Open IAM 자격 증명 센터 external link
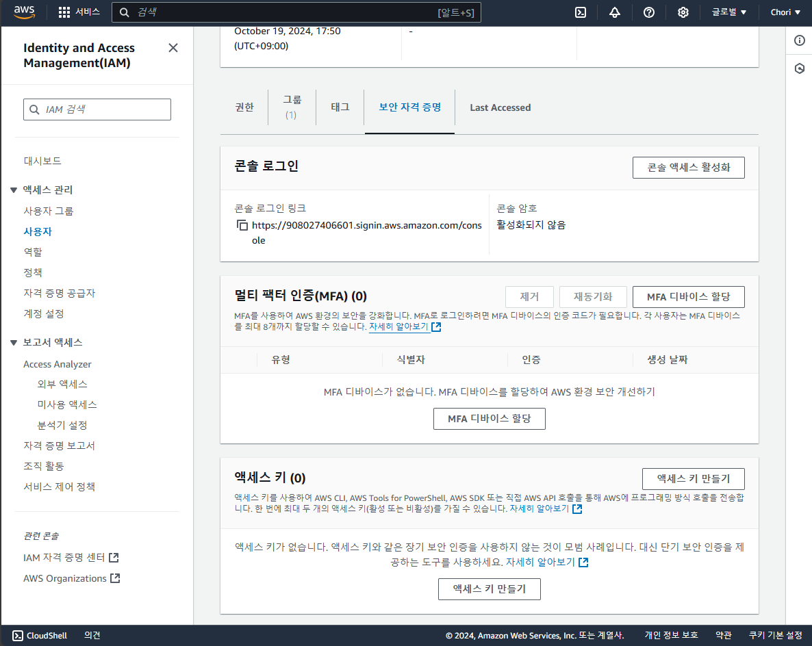812x646 pixels. pyautogui.click(x=71, y=558)
